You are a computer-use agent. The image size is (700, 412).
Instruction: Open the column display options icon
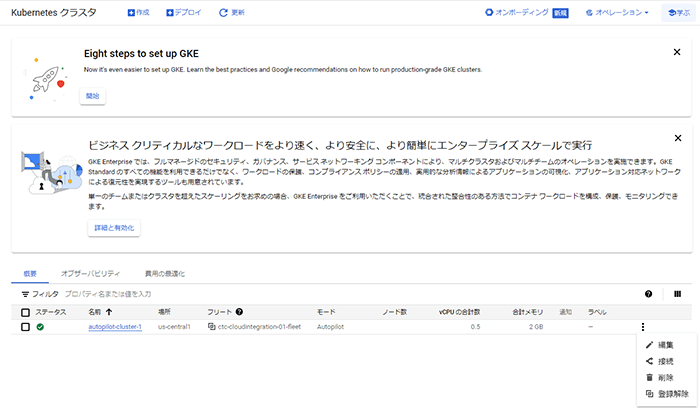tap(678, 294)
